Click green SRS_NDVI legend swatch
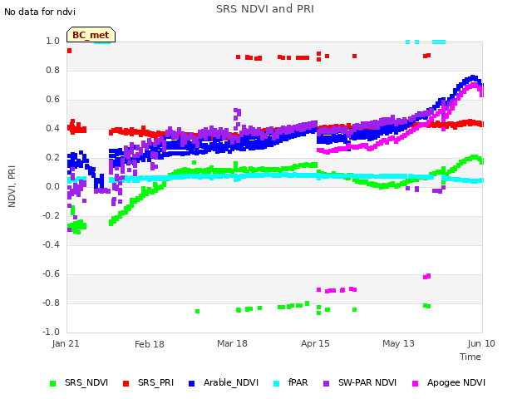This screenshot has width=532, height=399. 52,383
